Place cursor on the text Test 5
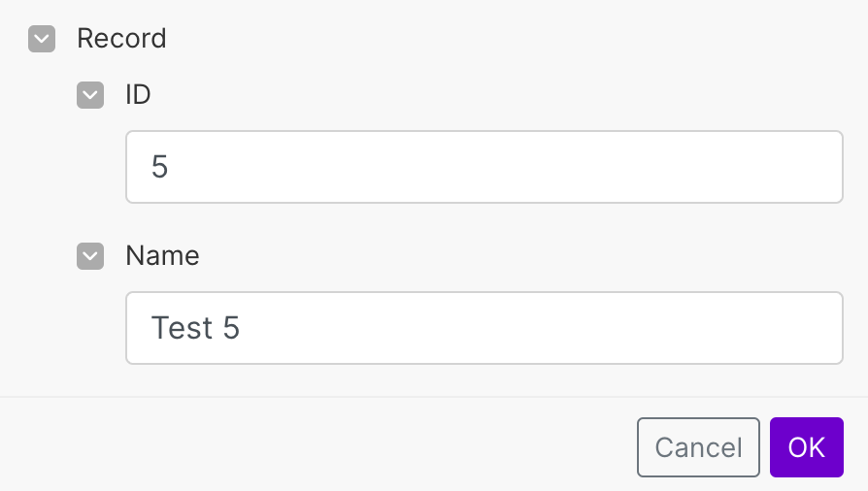868x491 pixels. pyautogui.click(x=195, y=328)
